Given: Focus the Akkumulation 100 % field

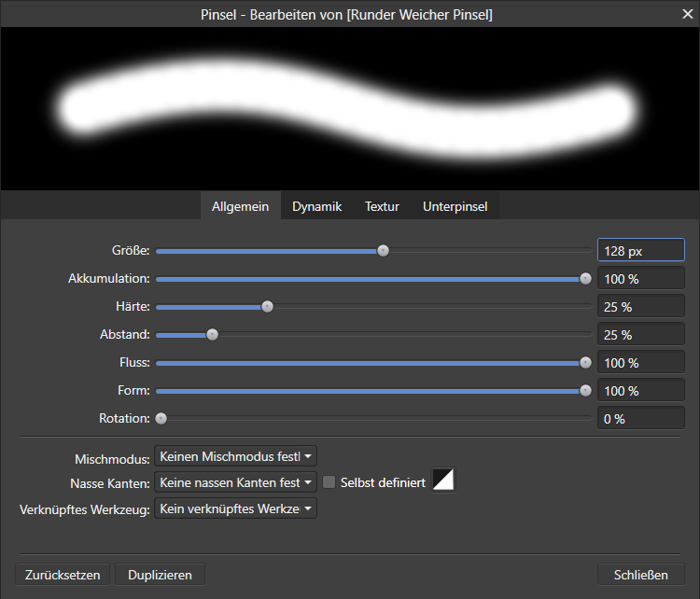Looking at the screenshot, I should coord(640,279).
